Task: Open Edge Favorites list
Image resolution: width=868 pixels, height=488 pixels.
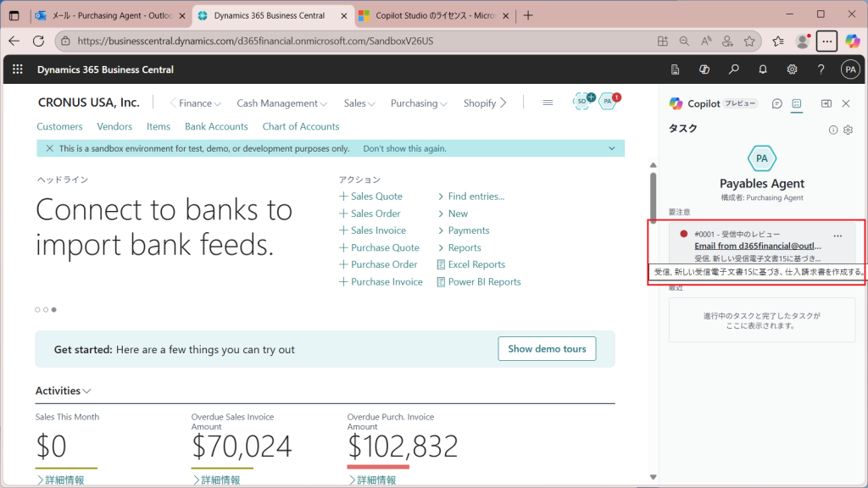Action: click(x=778, y=41)
